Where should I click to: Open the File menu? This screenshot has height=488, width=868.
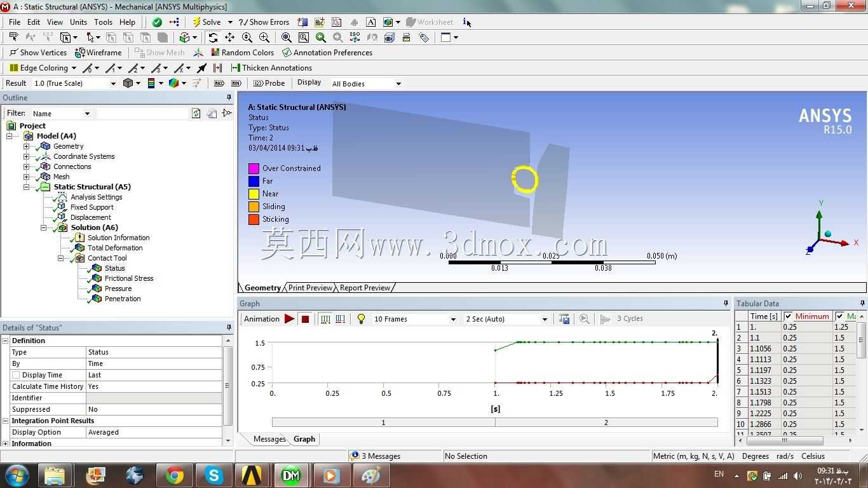coord(15,22)
